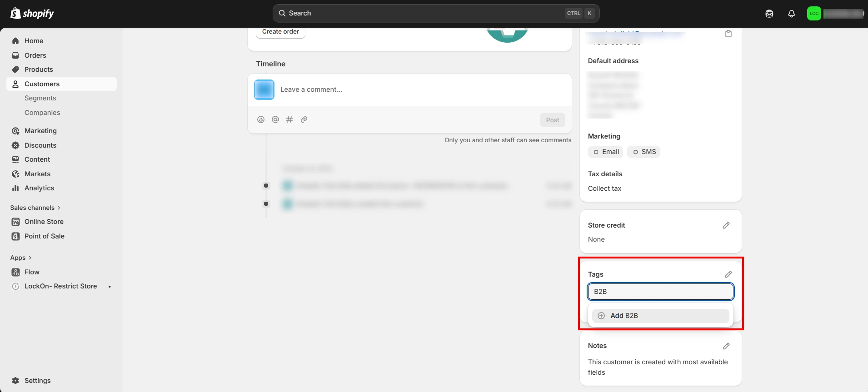Screen dimensions: 868x392
Task: Click the SMS marketing badge
Action: pos(644,152)
